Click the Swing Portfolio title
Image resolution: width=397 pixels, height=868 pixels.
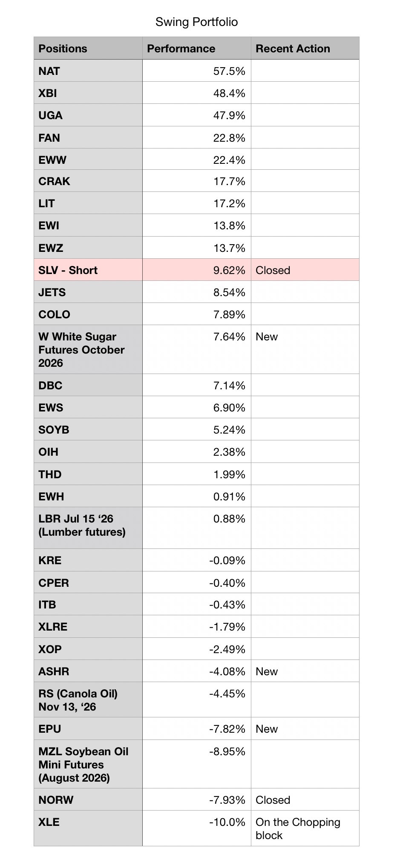[196, 22]
